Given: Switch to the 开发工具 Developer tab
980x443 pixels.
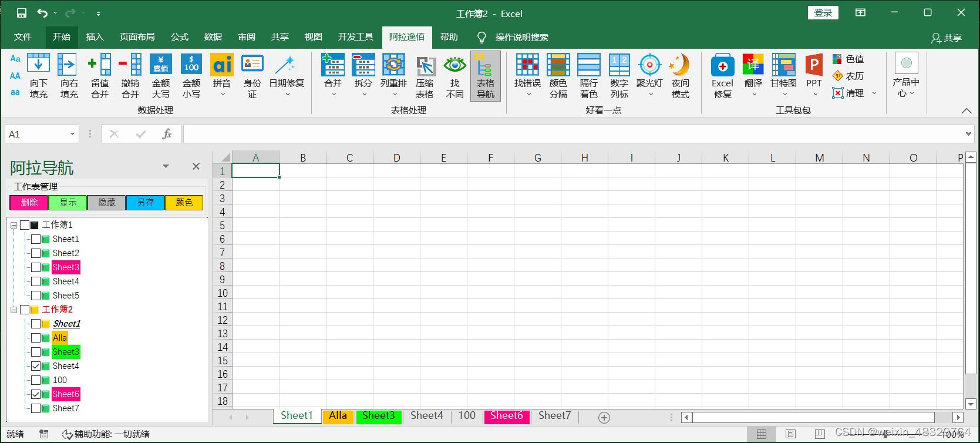Looking at the screenshot, I should tap(356, 37).
